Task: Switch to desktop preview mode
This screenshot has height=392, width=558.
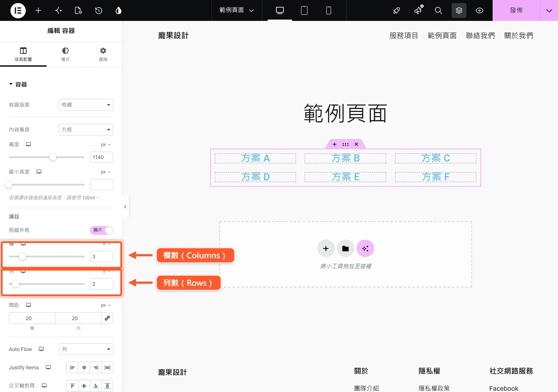Action: tap(280, 10)
